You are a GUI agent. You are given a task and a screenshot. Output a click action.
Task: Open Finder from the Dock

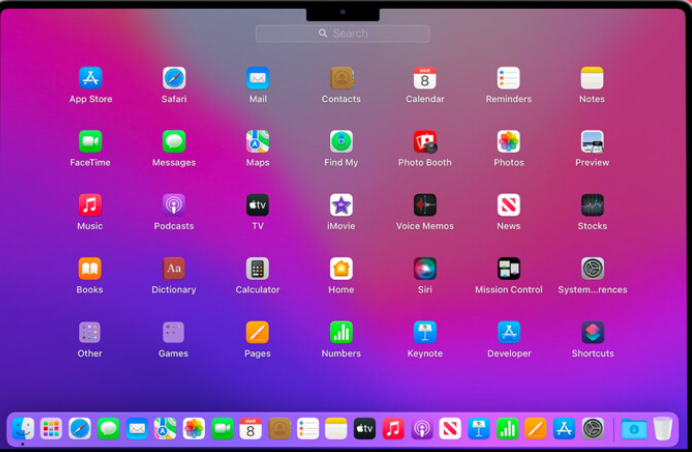[x=23, y=429]
